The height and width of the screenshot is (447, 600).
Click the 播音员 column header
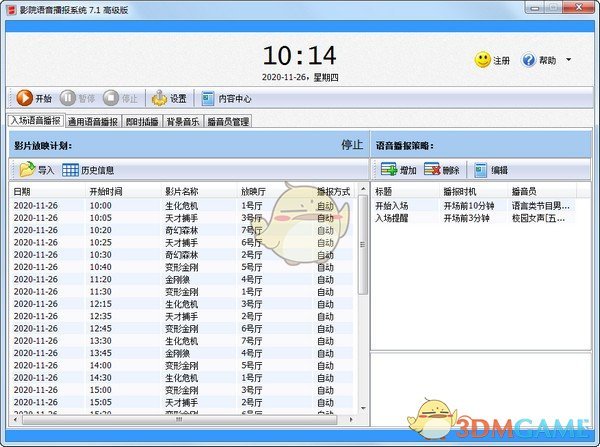point(542,191)
